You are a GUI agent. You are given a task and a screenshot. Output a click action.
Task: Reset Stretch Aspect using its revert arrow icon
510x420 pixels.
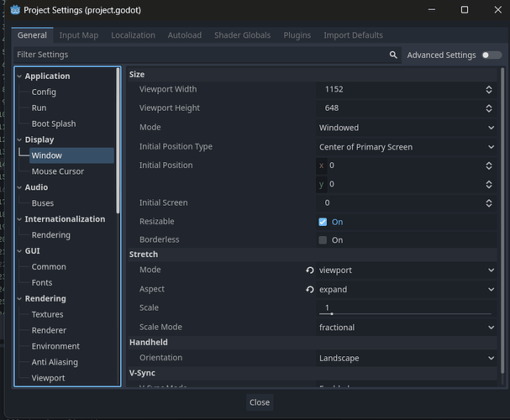(x=310, y=289)
